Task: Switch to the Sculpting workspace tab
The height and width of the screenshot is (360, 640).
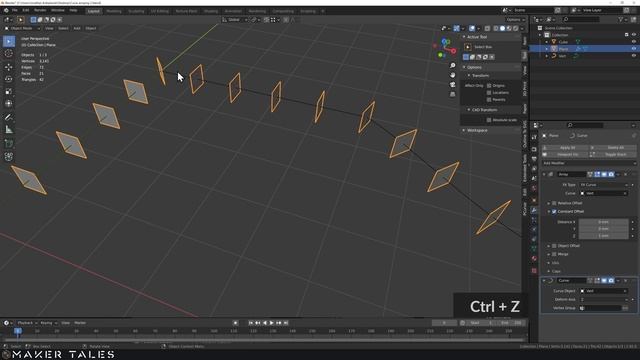Action: coord(136,11)
